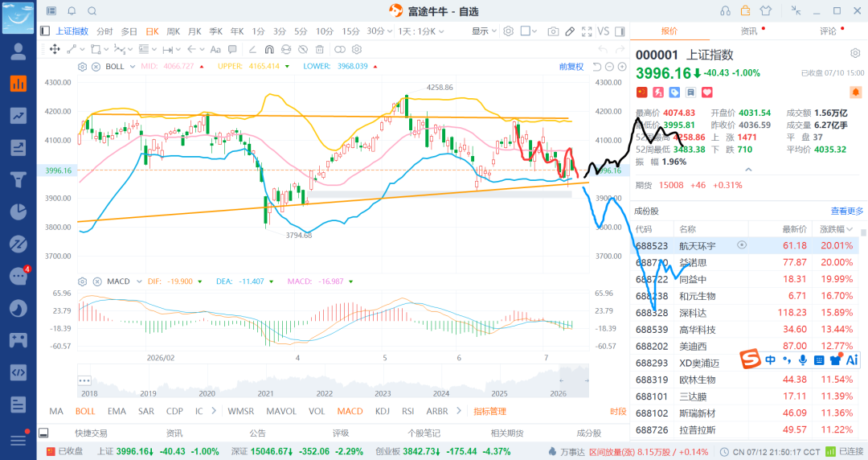Viewport: 868px width, 460px height.
Task: Select the RSI indicator button
Action: click(x=408, y=411)
